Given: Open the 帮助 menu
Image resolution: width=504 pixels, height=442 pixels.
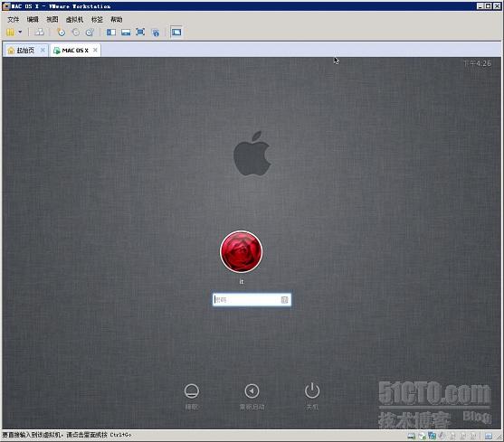Looking at the screenshot, I should (x=117, y=20).
